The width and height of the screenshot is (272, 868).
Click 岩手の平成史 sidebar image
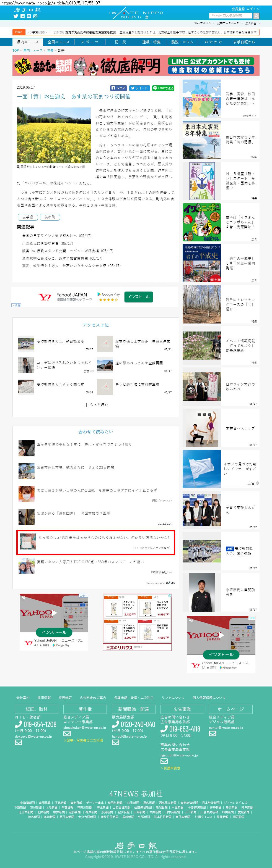pyautogui.click(x=202, y=263)
